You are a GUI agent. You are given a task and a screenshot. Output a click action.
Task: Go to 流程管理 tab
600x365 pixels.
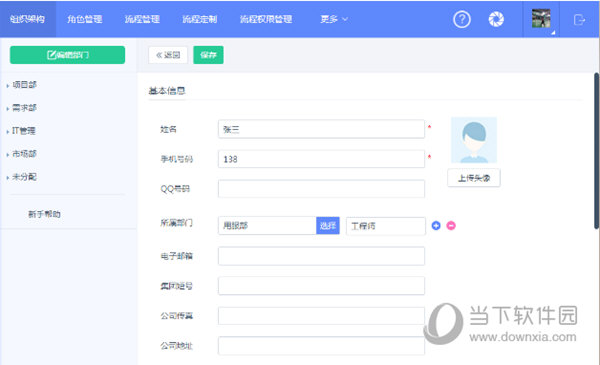[142, 19]
